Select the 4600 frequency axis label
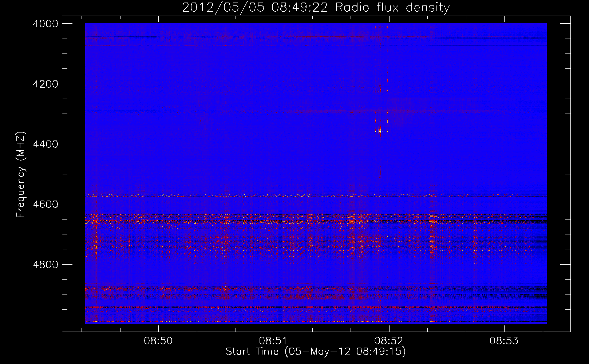Image resolution: width=589 pixels, height=364 pixels. 46,204
